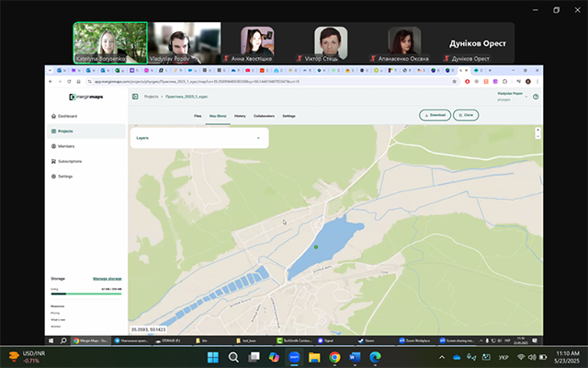Click the Mergin Maps logo
This screenshot has width=588, height=368.
85,96
